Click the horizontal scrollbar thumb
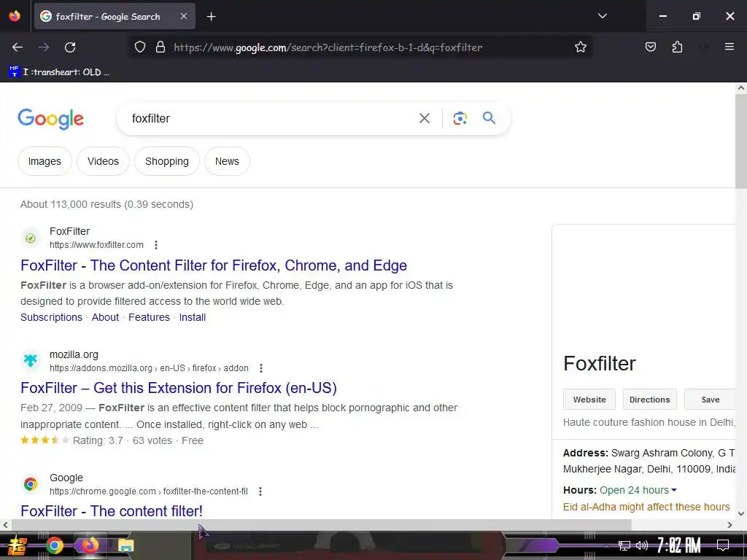Viewport: 747px width, 560px height. (321, 525)
